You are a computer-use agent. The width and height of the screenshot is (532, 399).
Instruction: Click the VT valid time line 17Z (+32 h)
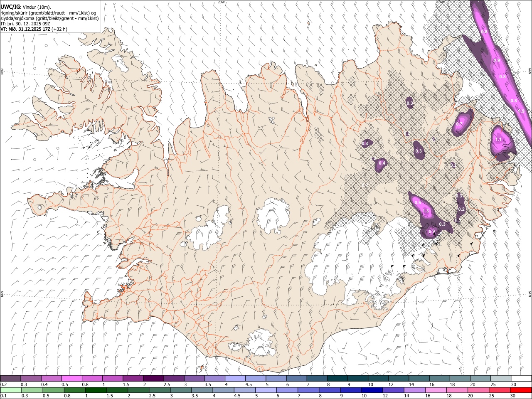tap(34, 29)
